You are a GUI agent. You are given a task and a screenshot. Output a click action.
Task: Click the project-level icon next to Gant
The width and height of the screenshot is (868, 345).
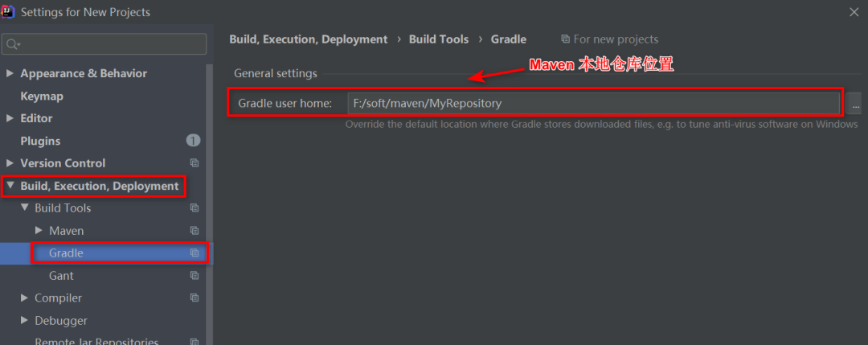point(194,276)
